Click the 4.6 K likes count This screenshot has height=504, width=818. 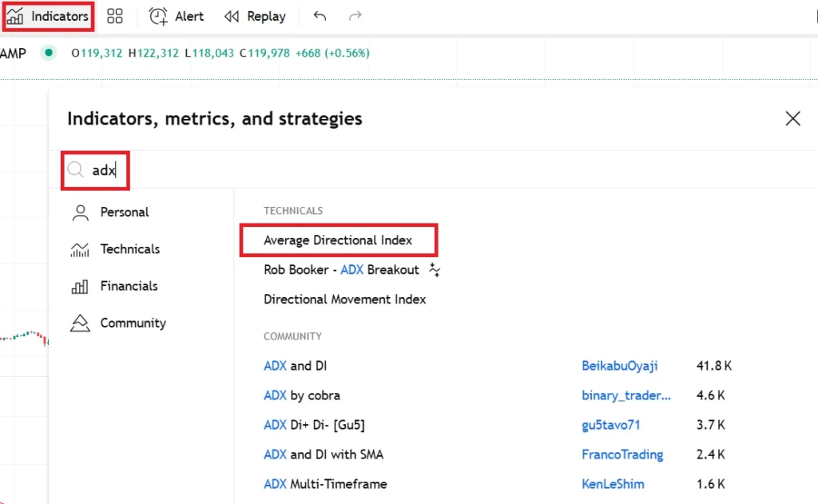pos(710,395)
